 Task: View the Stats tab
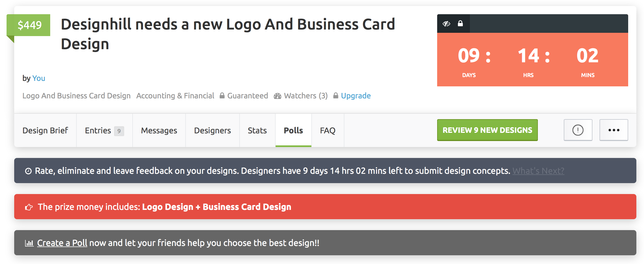click(257, 130)
